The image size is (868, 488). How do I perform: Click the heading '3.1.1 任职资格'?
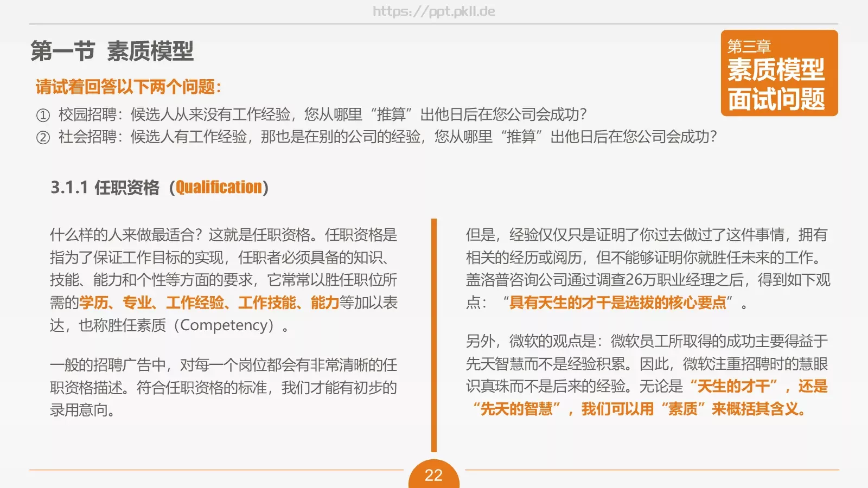tap(105, 188)
